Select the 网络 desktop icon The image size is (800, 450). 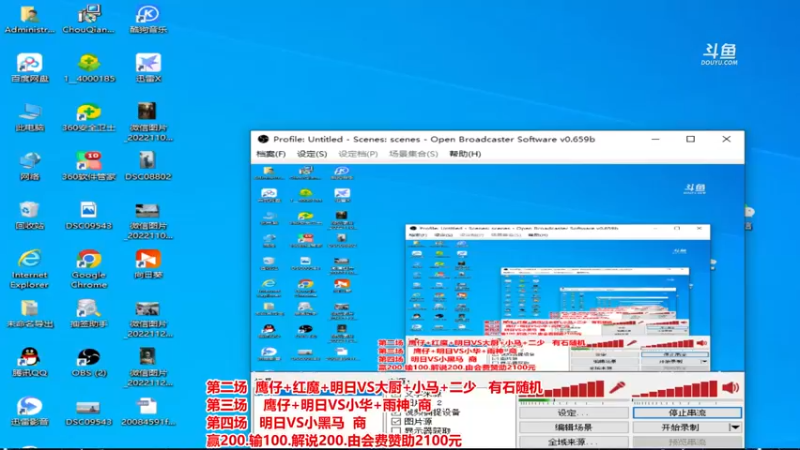pyautogui.click(x=30, y=166)
